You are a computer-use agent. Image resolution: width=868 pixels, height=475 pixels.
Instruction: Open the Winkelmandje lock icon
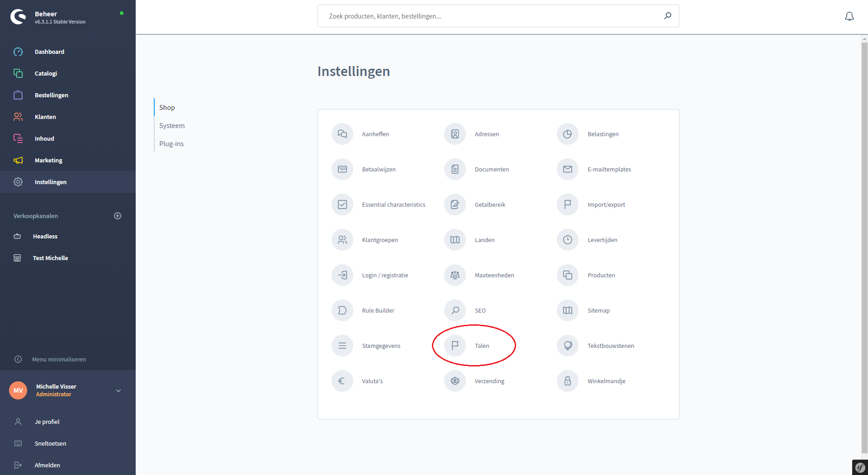point(567,381)
